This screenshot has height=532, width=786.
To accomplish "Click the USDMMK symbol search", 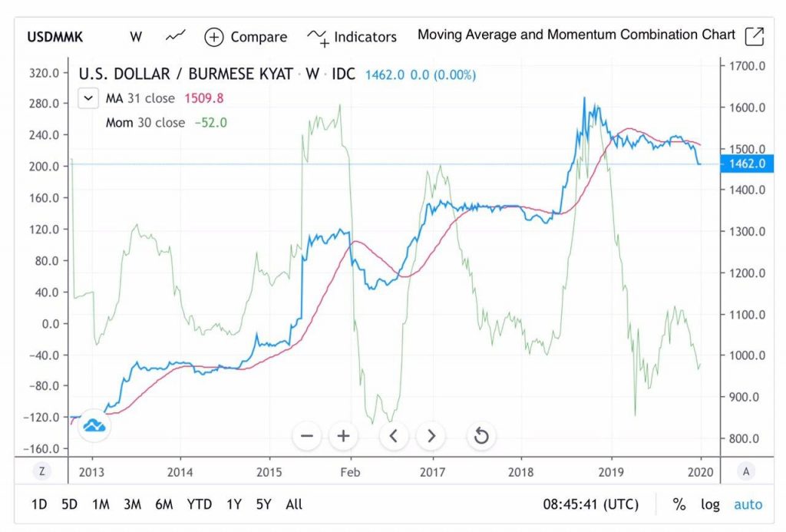I will click(x=55, y=37).
